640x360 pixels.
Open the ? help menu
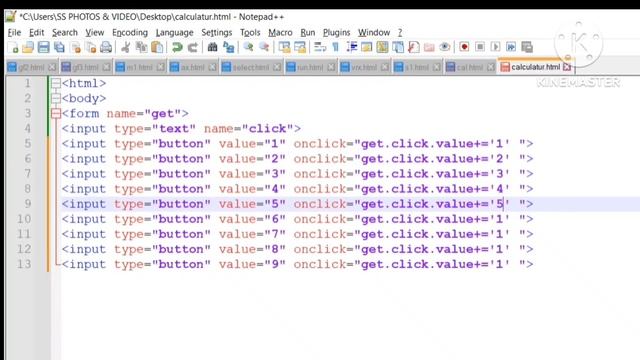point(400,33)
